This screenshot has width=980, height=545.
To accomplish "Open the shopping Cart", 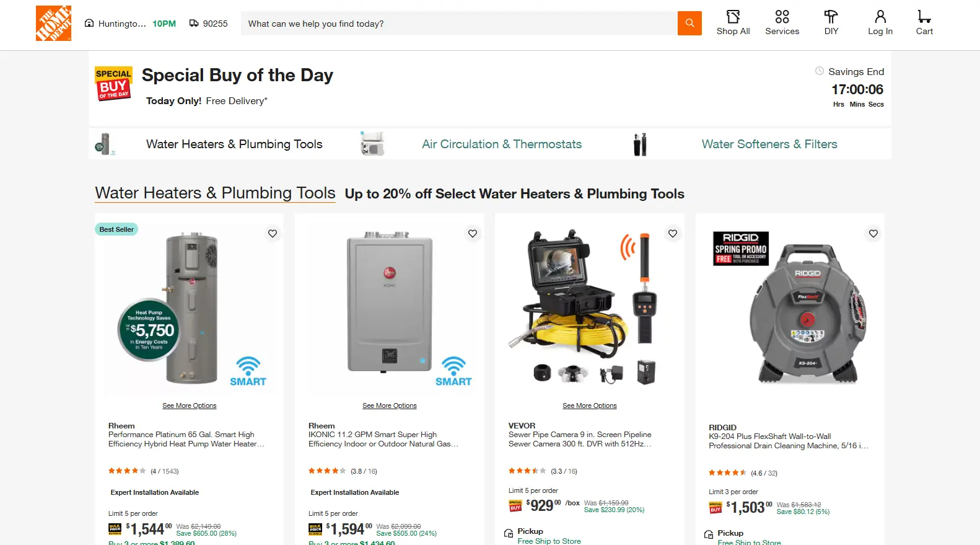I will click(924, 23).
